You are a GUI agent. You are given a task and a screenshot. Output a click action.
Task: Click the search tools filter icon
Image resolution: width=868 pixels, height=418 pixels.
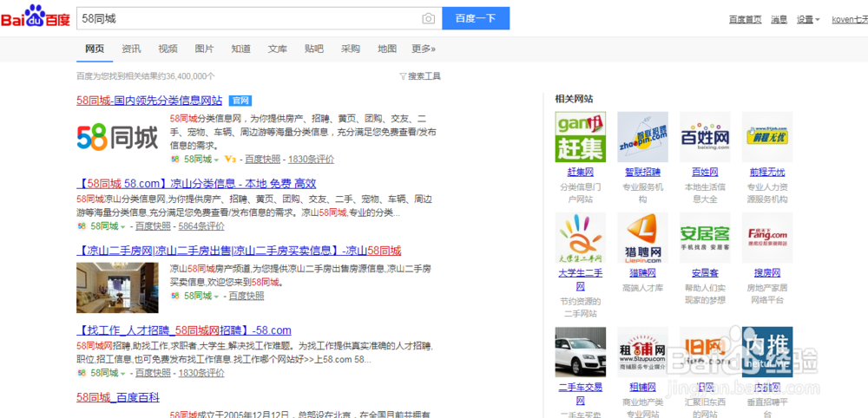point(403,76)
